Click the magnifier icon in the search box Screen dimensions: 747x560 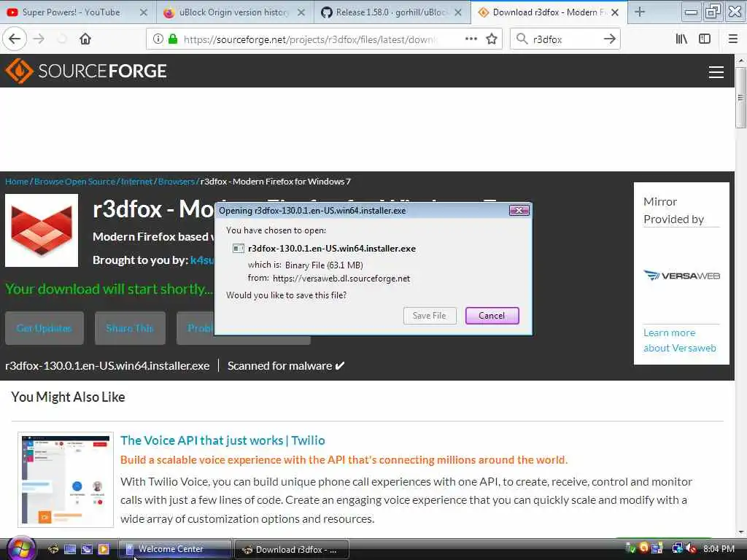522,39
